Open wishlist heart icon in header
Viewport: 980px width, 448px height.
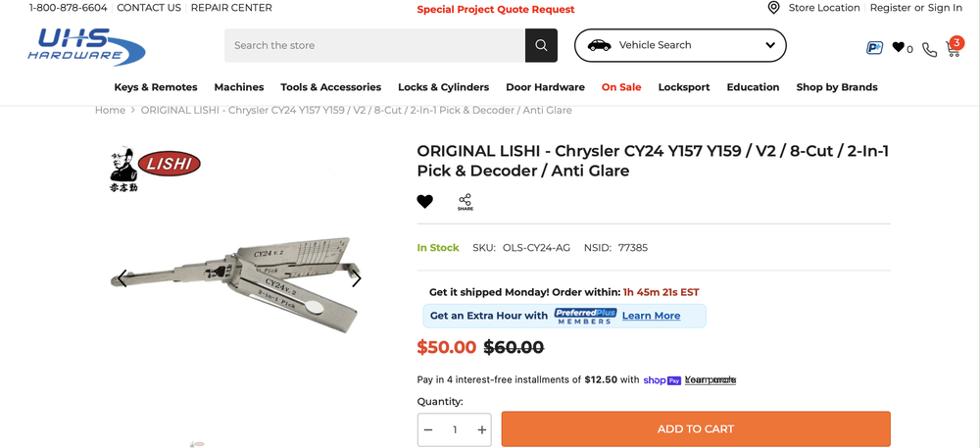pos(899,47)
